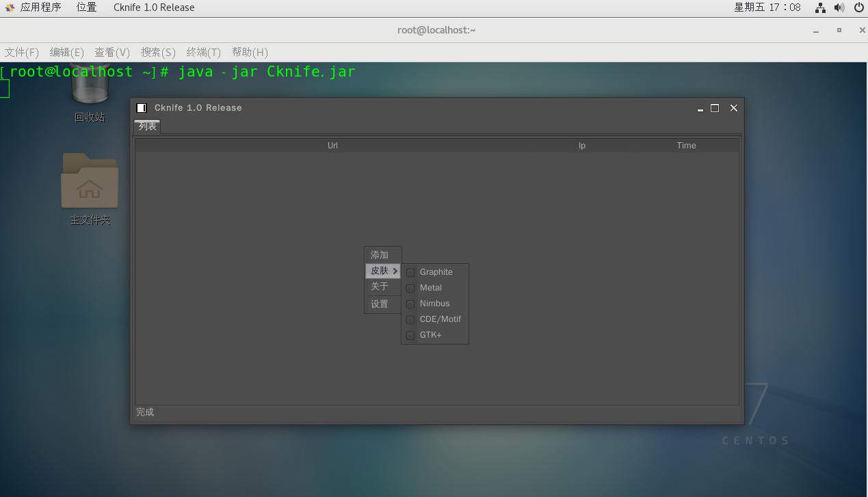Image resolution: width=868 pixels, height=497 pixels.
Task: Click the Time column header
Action: coord(686,146)
